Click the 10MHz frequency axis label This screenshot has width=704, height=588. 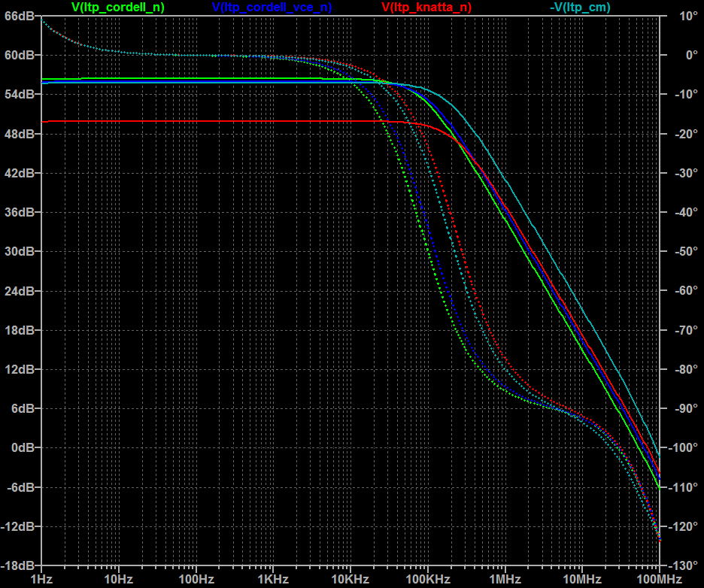point(582,580)
